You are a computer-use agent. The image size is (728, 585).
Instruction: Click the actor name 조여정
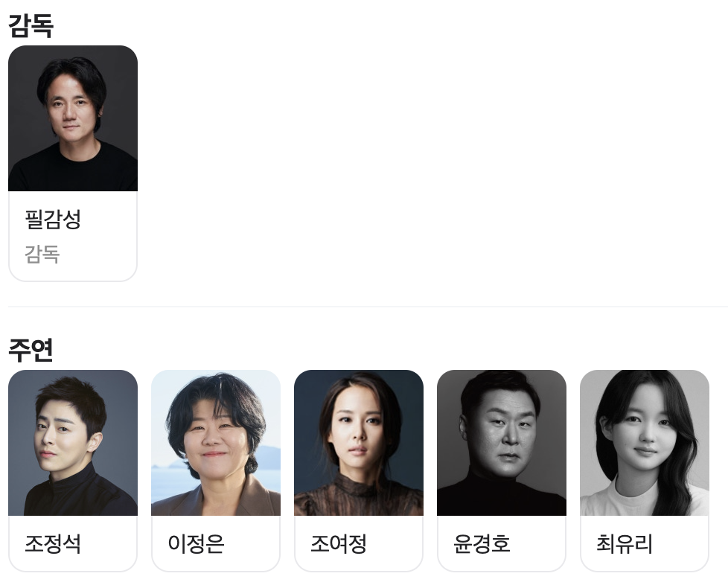(x=339, y=543)
